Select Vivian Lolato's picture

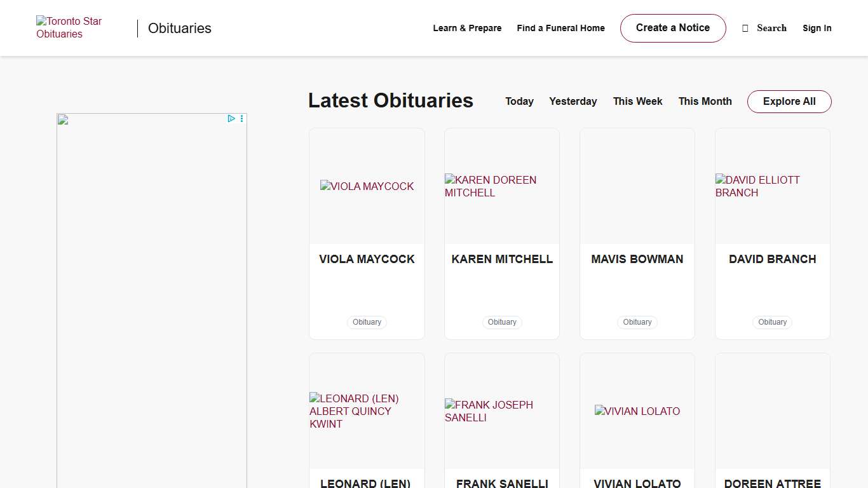[x=637, y=411]
